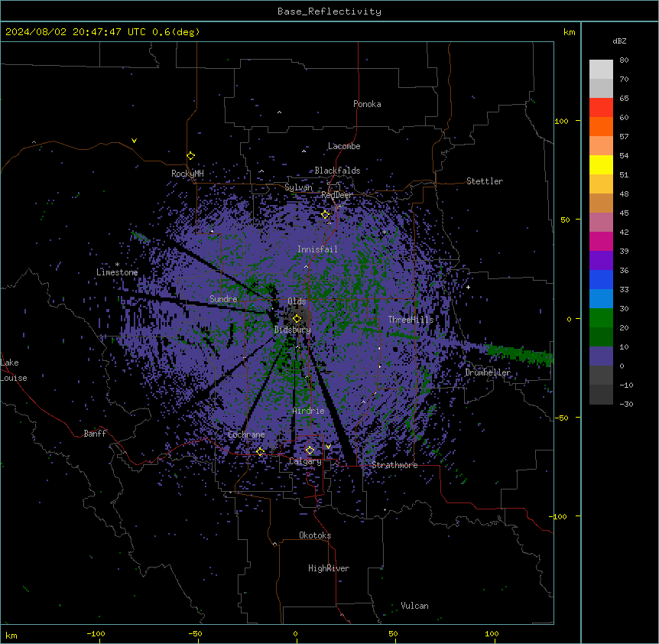This screenshot has width=659, height=644.
Task: Click the Didsbury city label
Action: coord(293,330)
